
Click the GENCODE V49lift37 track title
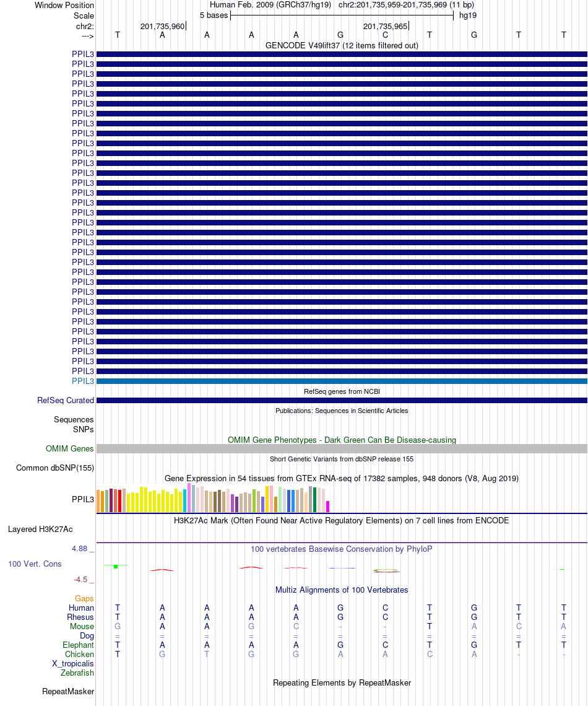[x=342, y=45]
